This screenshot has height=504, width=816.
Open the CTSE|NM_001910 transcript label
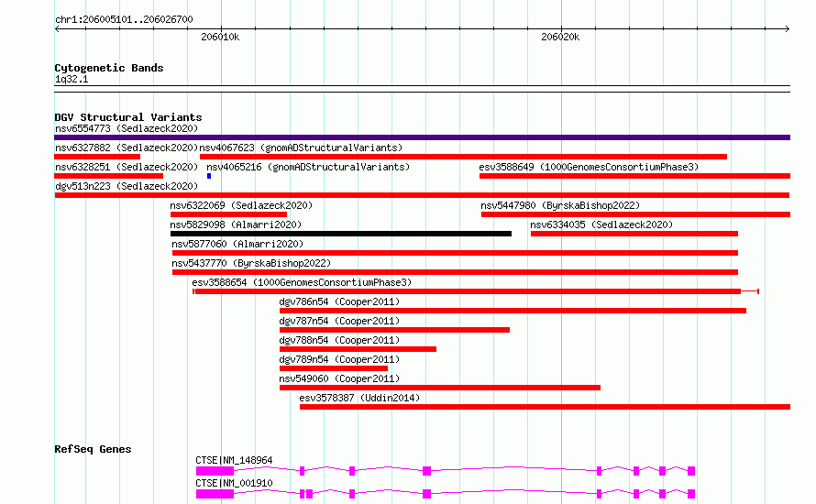[x=234, y=483]
